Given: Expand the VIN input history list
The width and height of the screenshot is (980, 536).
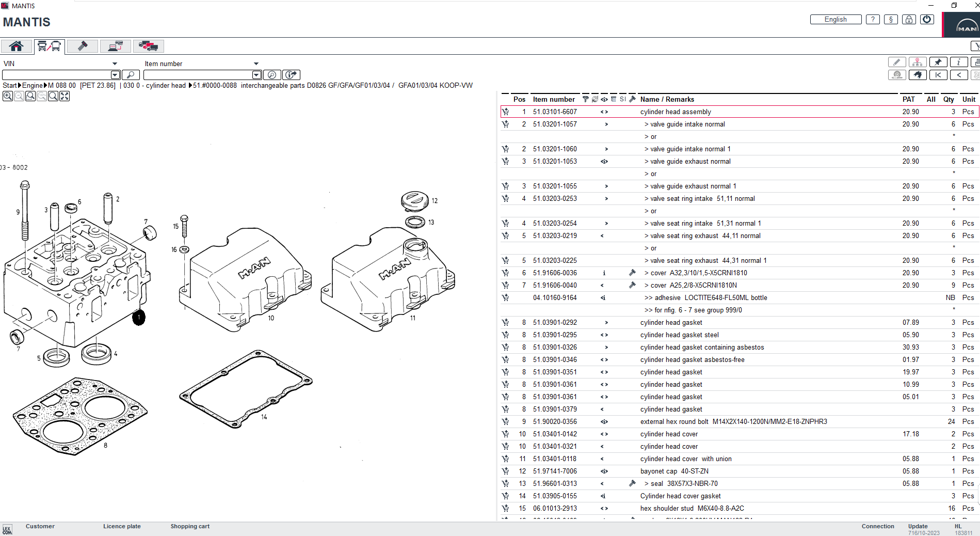Looking at the screenshot, I should pos(116,75).
